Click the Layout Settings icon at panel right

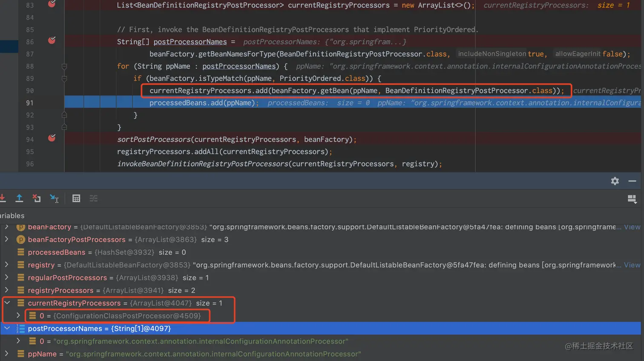(632, 199)
